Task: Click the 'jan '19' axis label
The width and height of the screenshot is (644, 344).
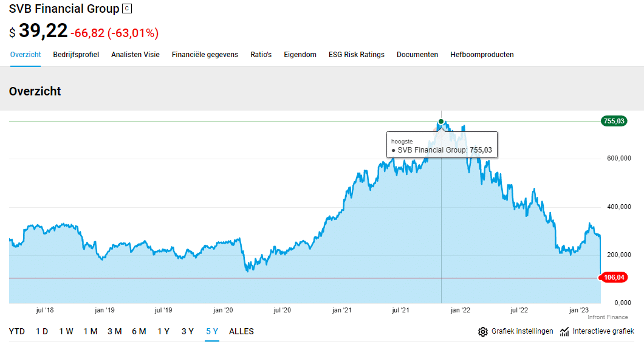Action: pos(104,311)
